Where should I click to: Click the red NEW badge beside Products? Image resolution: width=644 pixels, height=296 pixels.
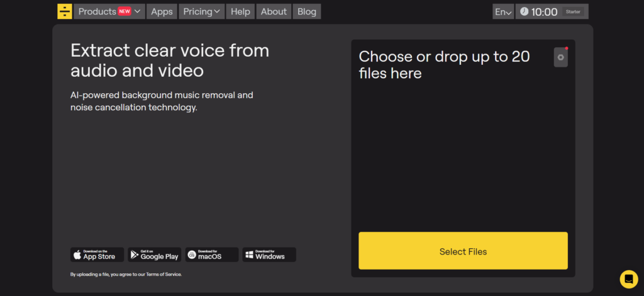click(x=125, y=11)
